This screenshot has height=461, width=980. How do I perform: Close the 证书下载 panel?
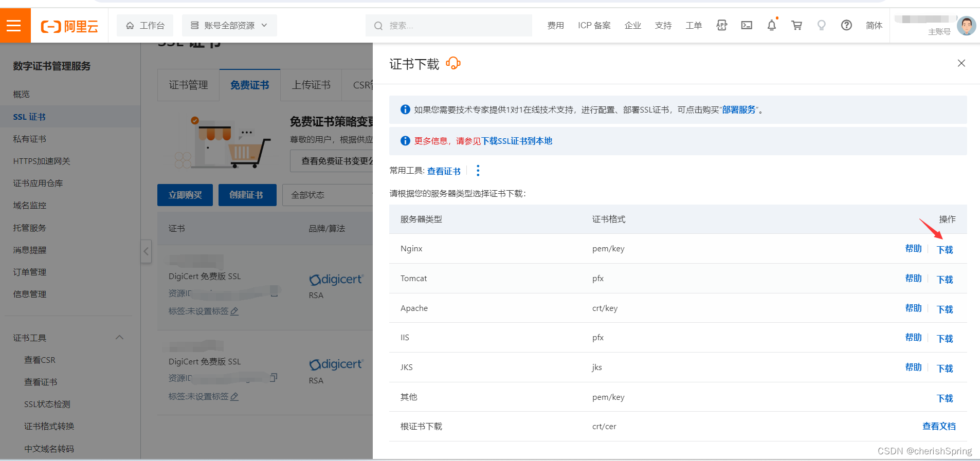(x=961, y=63)
